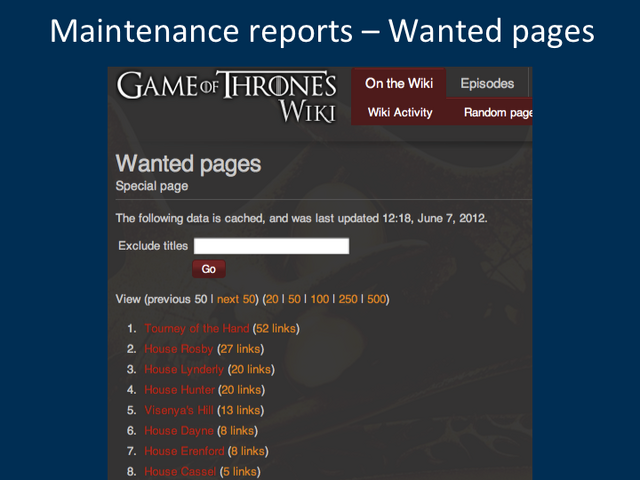Click the Go button
Image resolution: width=640 pixels, height=480 pixels.
(209, 269)
